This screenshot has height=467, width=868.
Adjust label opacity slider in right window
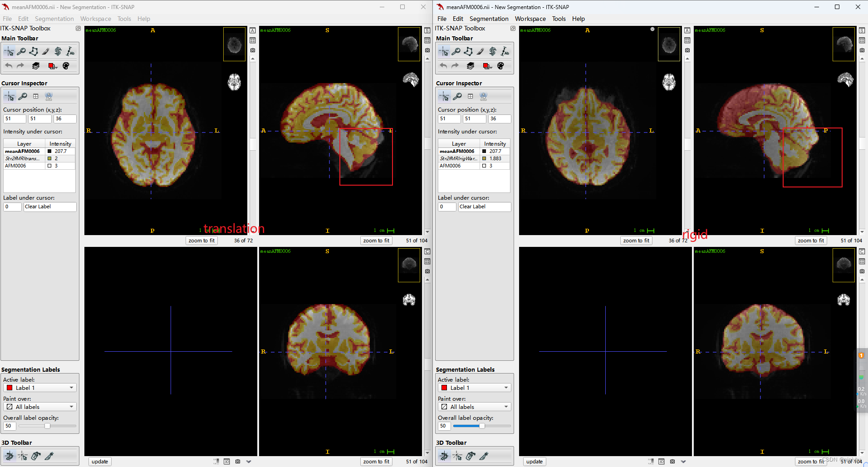(482, 426)
